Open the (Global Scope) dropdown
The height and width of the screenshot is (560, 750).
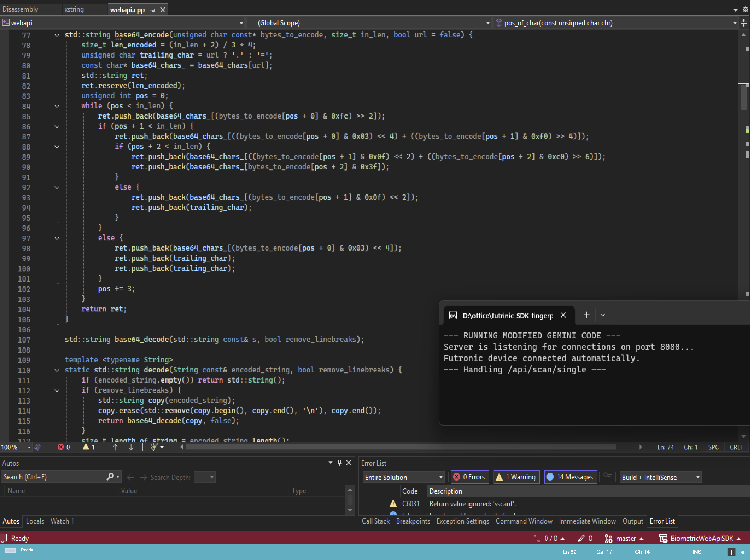[x=369, y=23]
